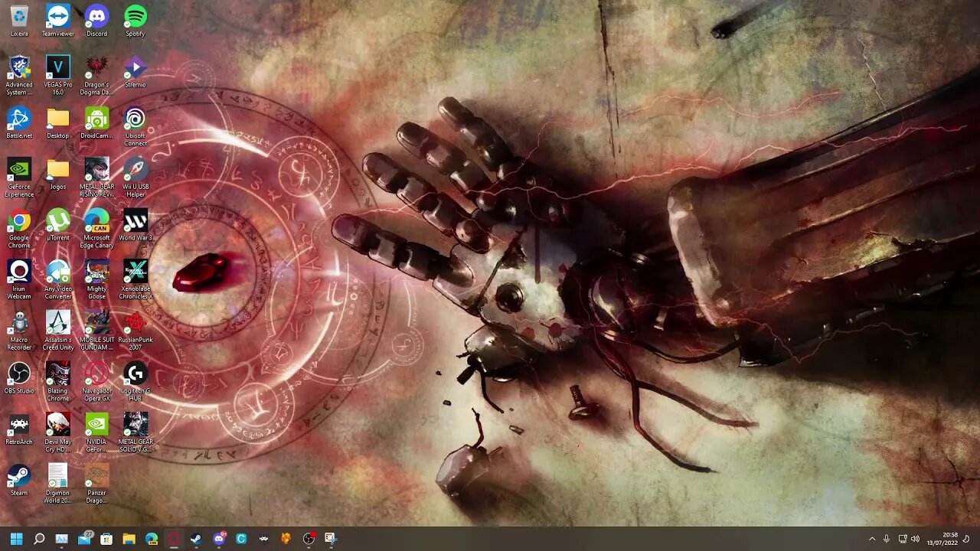This screenshot has height=551, width=980.
Task: Switch to Edge Canary in taskbar
Action: coord(152,539)
